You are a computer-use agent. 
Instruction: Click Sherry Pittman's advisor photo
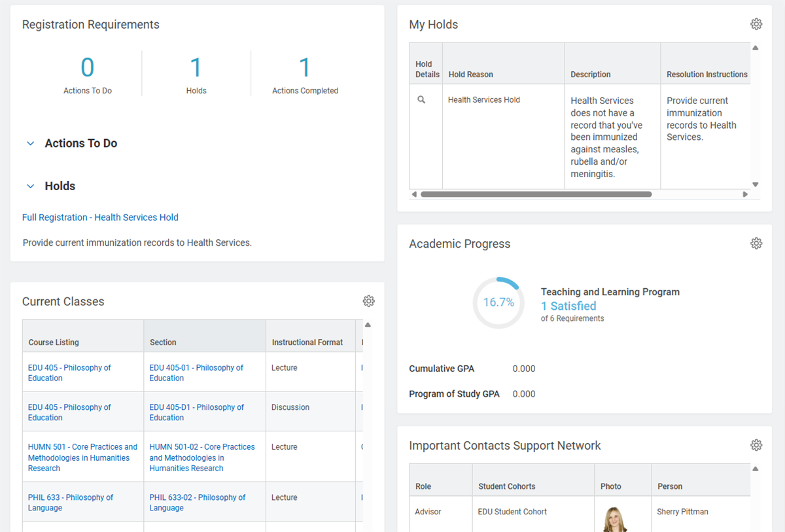[x=616, y=520]
